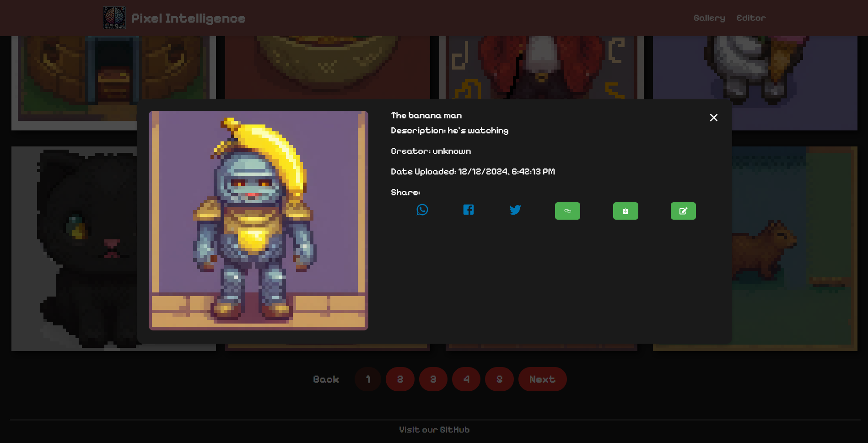This screenshot has height=443, width=868.
Task: Open the artwork in the editor using the pencil button
Action: 683,211
